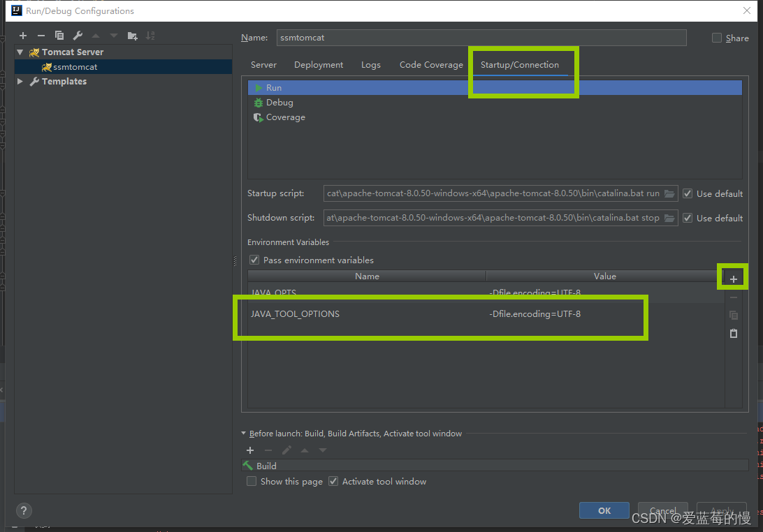Add a Before launch task

(x=250, y=450)
